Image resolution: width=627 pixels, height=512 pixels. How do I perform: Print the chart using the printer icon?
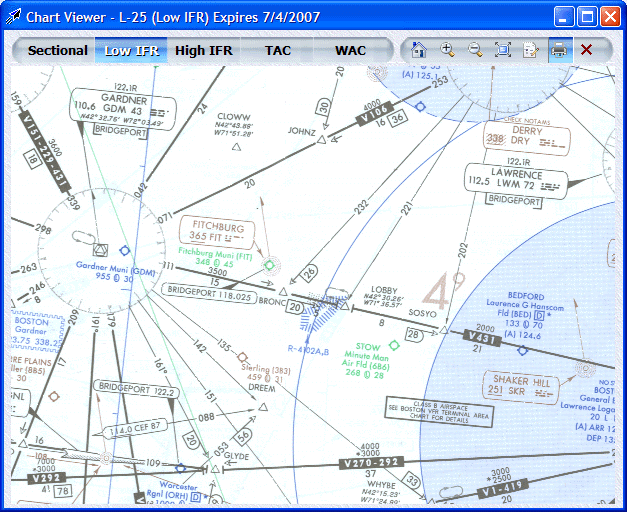(559, 50)
